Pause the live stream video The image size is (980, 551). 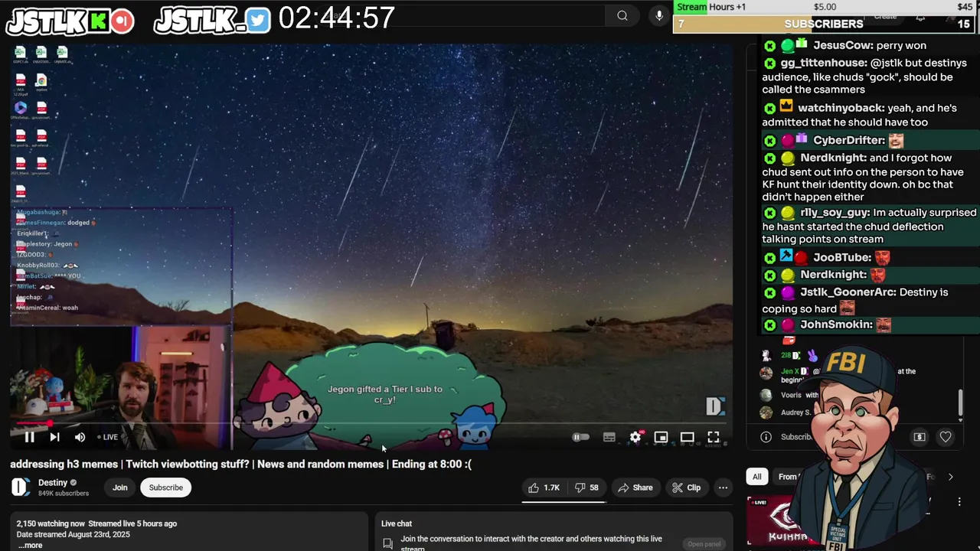[x=29, y=437]
